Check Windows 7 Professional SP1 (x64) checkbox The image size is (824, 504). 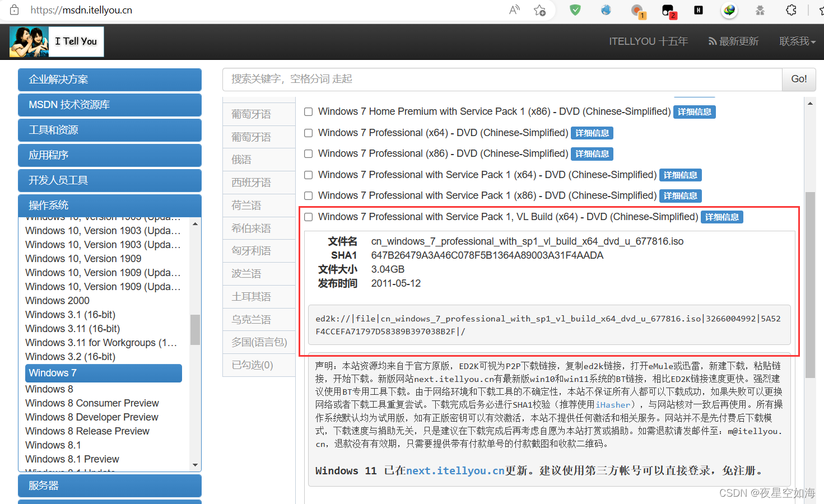pyautogui.click(x=308, y=175)
